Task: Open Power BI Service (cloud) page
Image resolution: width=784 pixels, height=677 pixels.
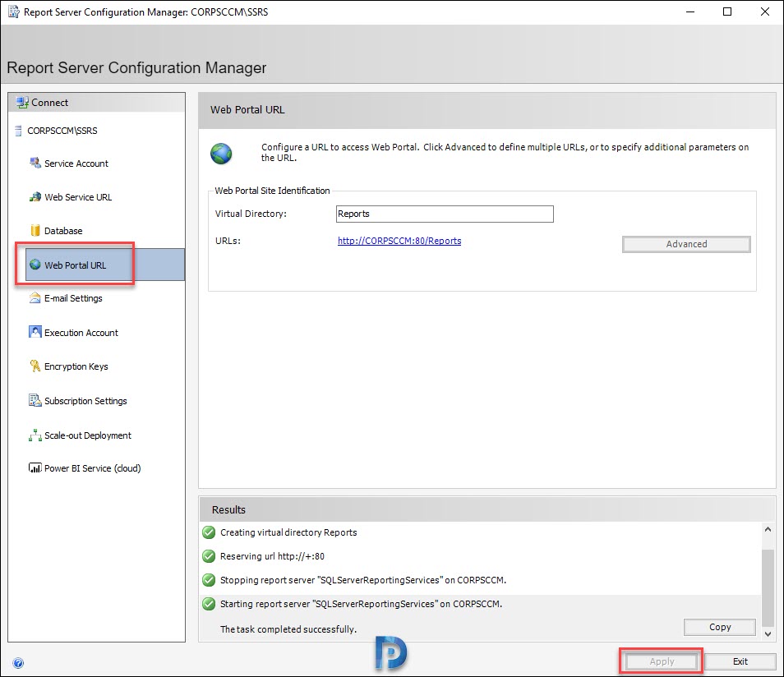Action: click(93, 468)
